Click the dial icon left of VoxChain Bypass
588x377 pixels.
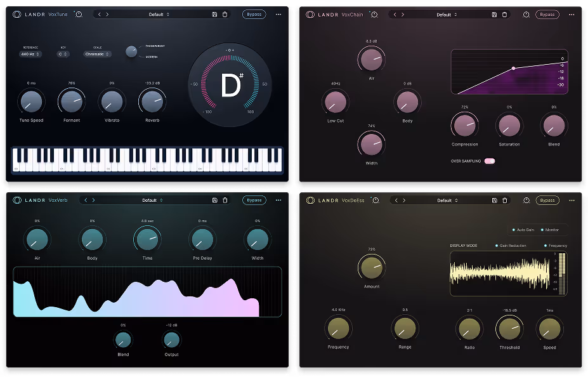pyautogui.click(x=526, y=15)
